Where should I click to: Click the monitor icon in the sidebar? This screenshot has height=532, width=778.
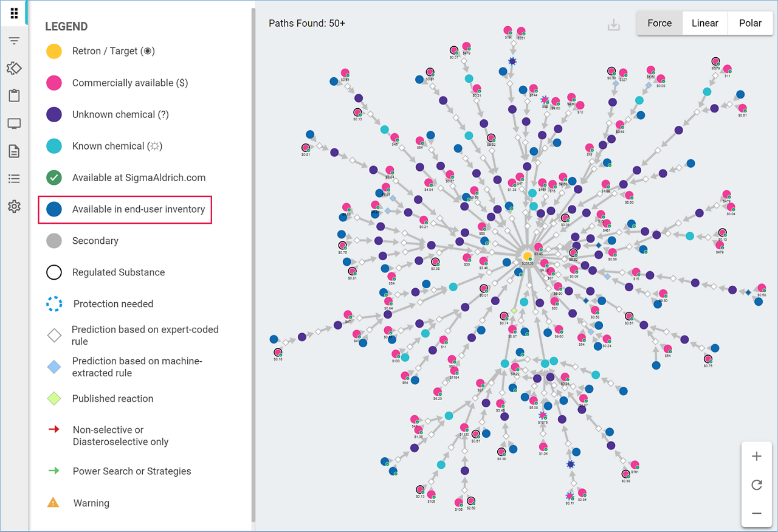point(14,123)
